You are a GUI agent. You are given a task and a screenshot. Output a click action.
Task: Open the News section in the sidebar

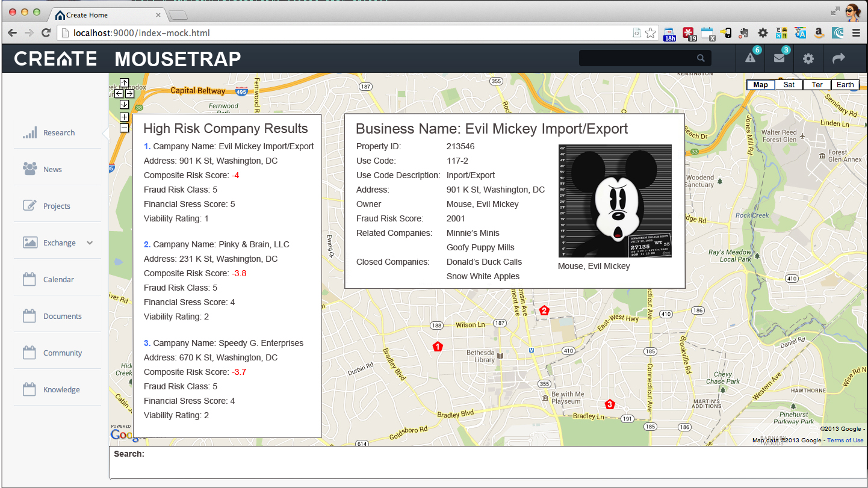tap(57, 170)
